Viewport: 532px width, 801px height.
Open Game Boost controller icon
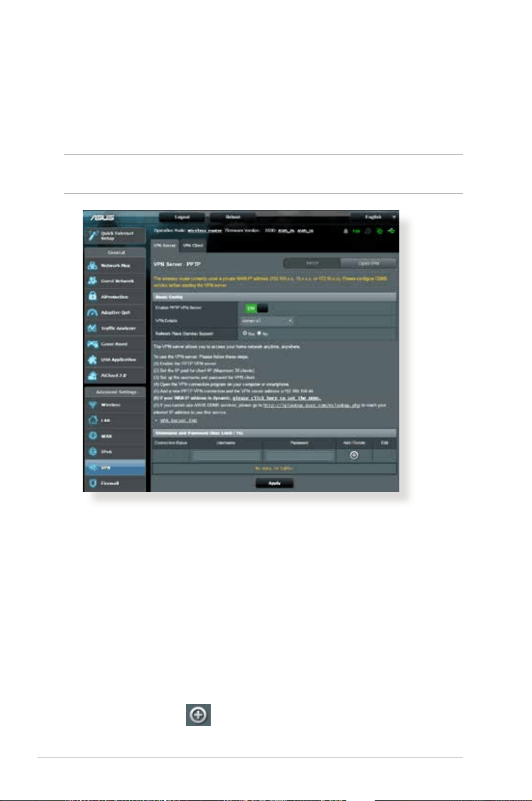coord(92,345)
